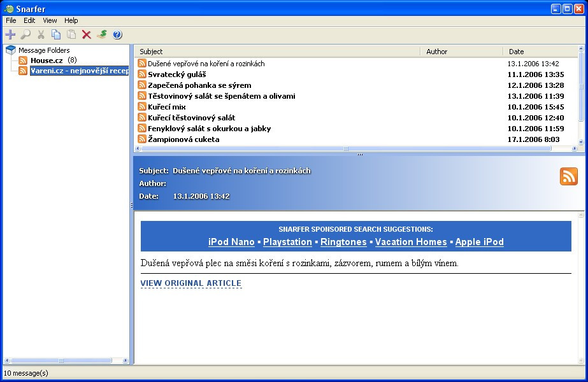Open the View menu
Viewport: 588px width, 382px height.
[50, 20]
